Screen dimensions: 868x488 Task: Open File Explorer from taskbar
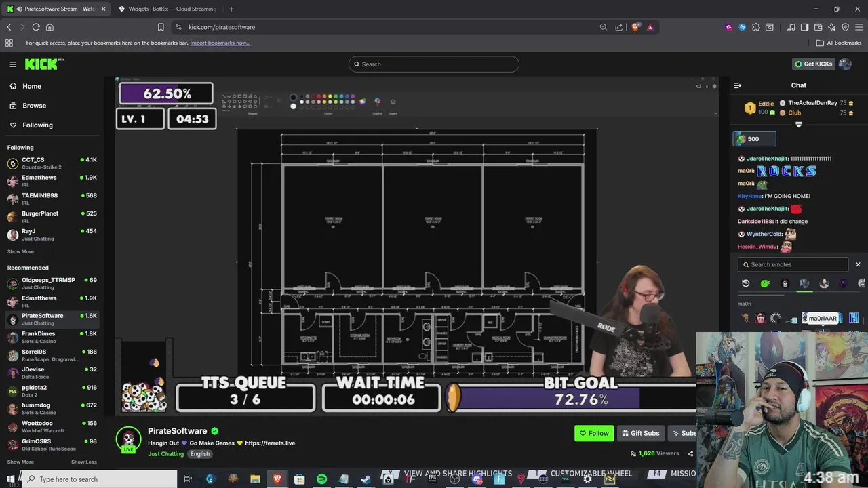pyautogui.click(x=255, y=479)
